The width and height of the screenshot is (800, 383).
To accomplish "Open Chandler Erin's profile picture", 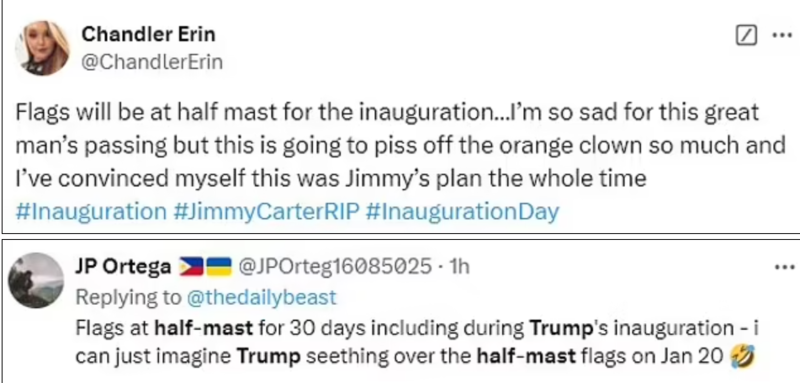I will pos(42,48).
